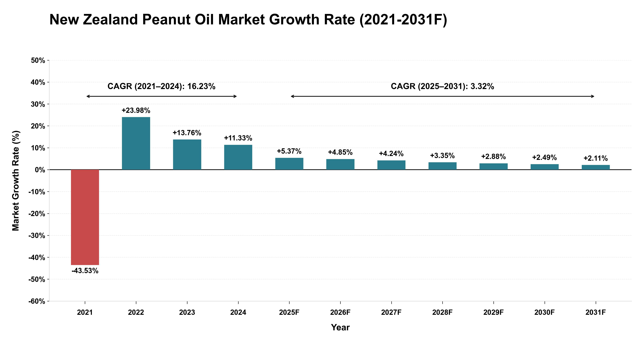
Task: Select the 2022 bar at +23.98%
Action: pos(136,144)
